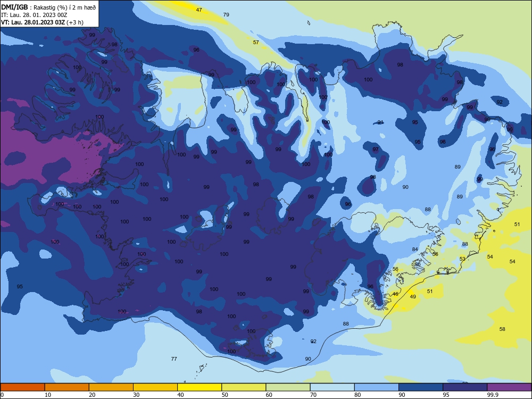Click the map value '91'
This screenshot has width=532, height=399.
tap(380, 122)
